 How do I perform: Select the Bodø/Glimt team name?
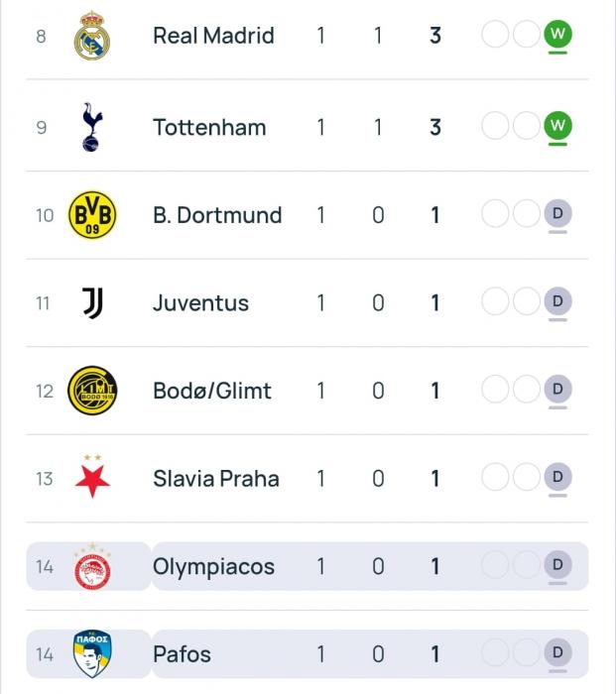click(211, 391)
